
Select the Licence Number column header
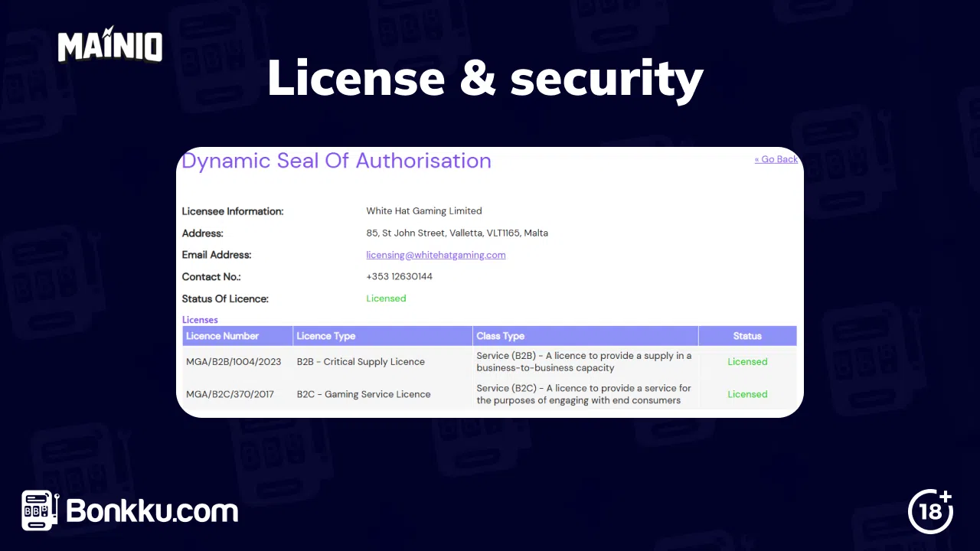pos(222,336)
